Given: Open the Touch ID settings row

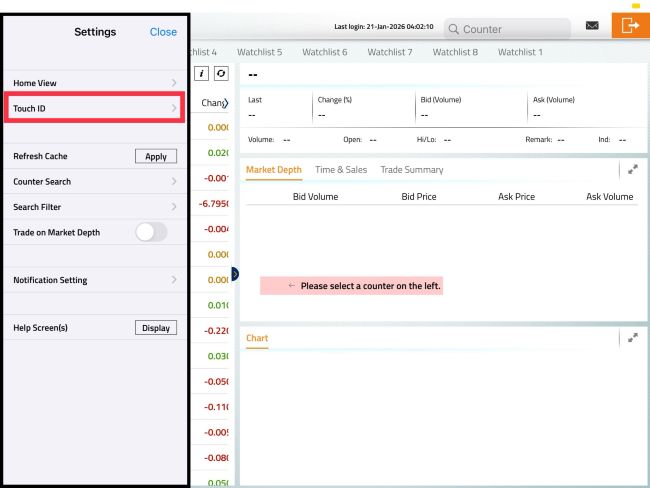Looking at the screenshot, I should (95, 107).
